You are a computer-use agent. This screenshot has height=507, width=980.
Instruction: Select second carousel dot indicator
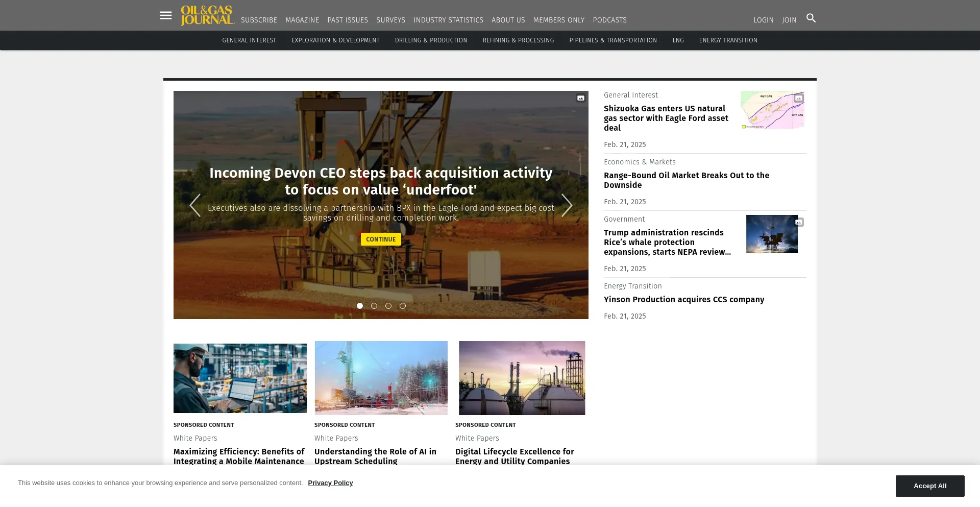pyautogui.click(x=374, y=306)
